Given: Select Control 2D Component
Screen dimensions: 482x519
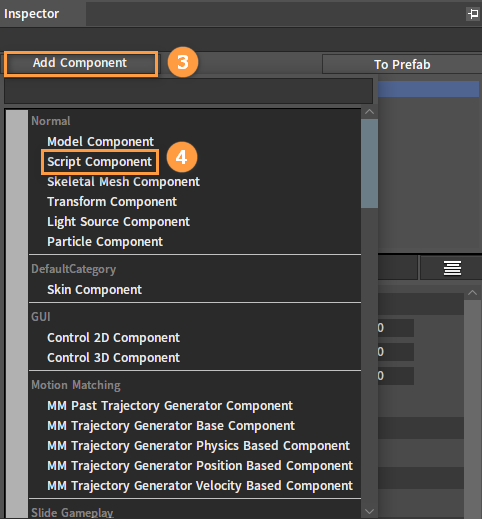Looking at the screenshot, I should pos(113,338).
